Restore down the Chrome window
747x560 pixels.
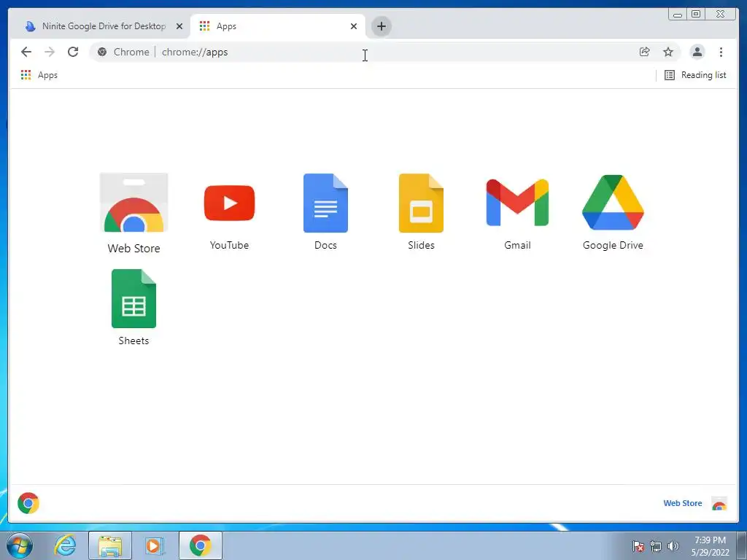coord(696,15)
